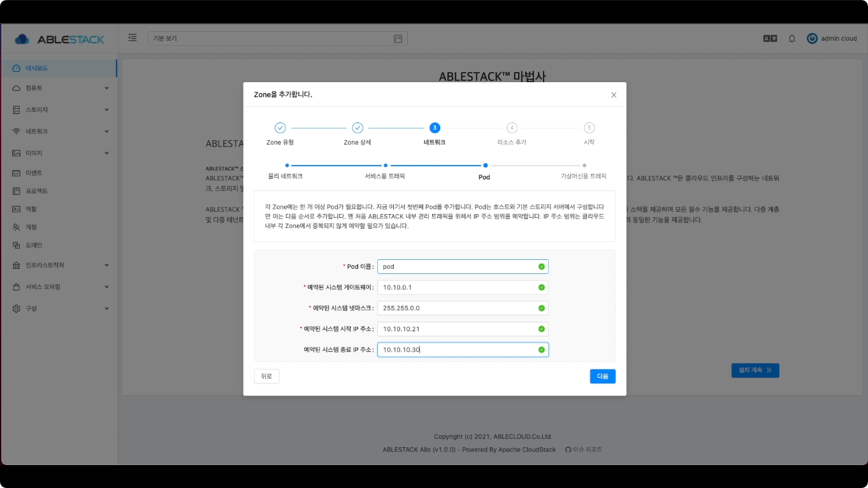Click the 구성 gear icon
Viewport: 868px width, 488px height.
tap(17, 308)
